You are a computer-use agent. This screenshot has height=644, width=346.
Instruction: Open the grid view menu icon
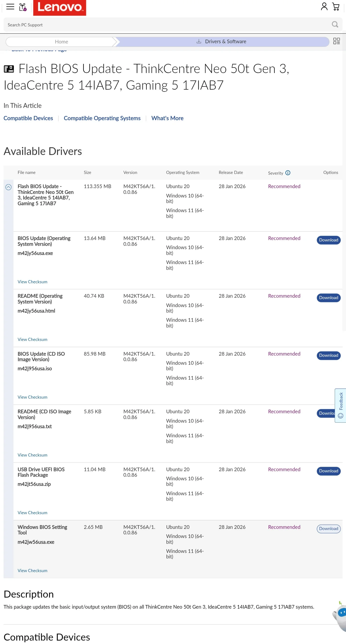tap(336, 41)
